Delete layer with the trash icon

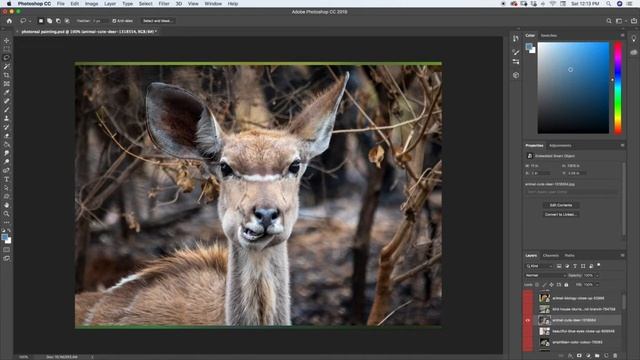[615, 356]
